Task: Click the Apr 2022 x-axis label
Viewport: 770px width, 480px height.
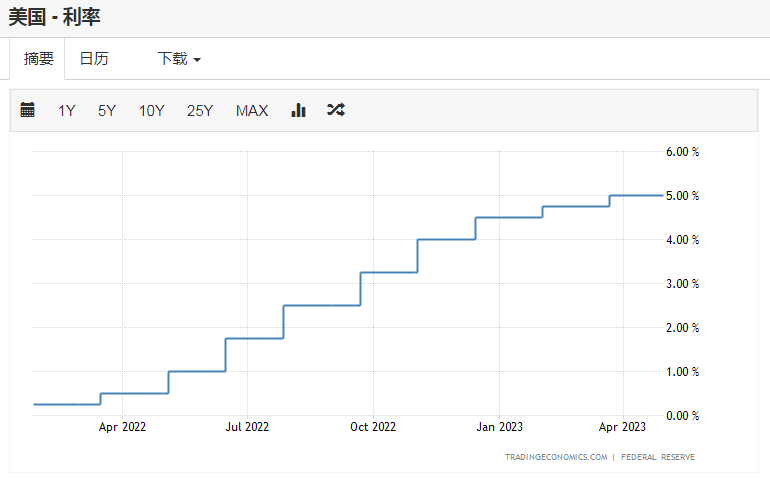Action: point(122,427)
